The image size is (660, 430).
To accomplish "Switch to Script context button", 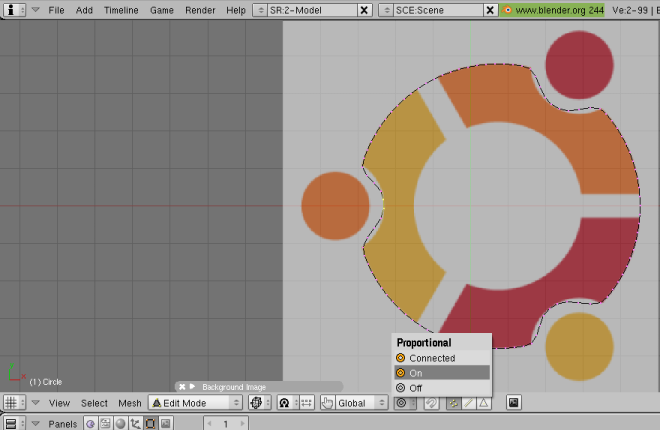I will coord(105,423).
